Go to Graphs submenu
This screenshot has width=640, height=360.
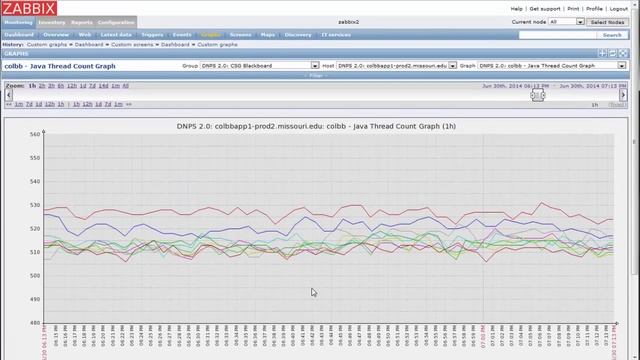click(211, 35)
